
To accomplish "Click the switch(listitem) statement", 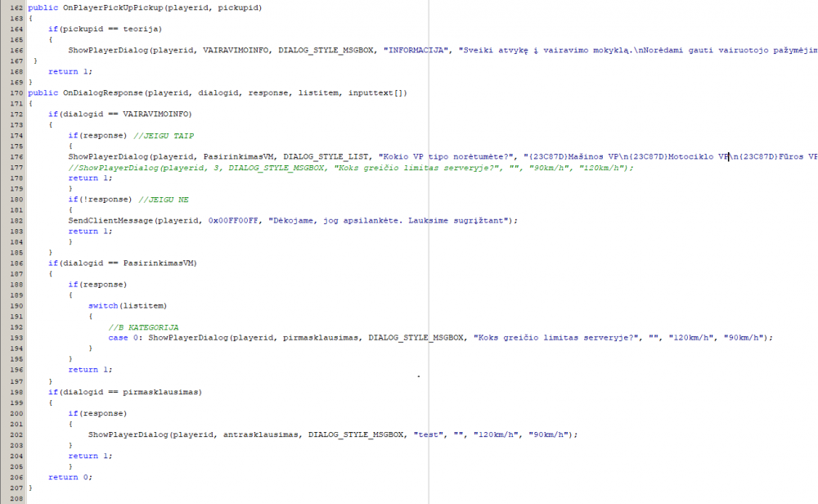I will point(128,306).
